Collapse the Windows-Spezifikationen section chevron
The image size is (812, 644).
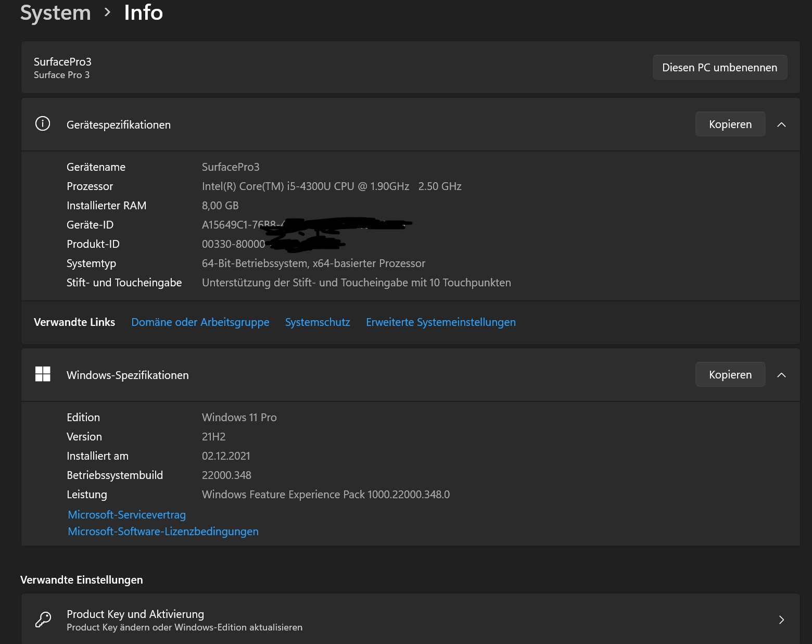(x=781, y=375)
